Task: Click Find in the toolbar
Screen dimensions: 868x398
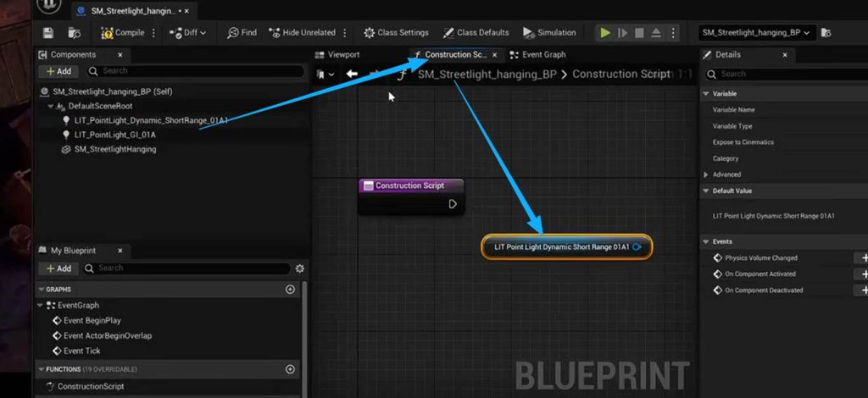Action: coord(242,33)
